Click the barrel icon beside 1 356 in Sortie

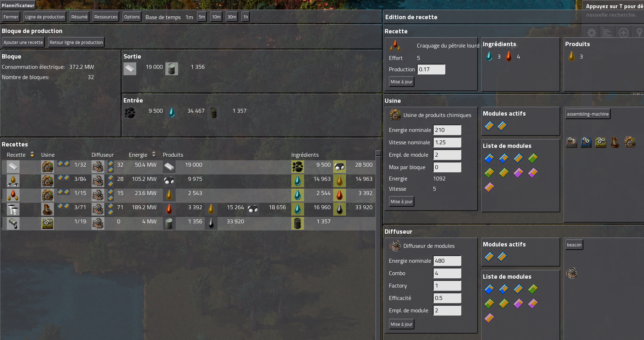tap(172, 69)
